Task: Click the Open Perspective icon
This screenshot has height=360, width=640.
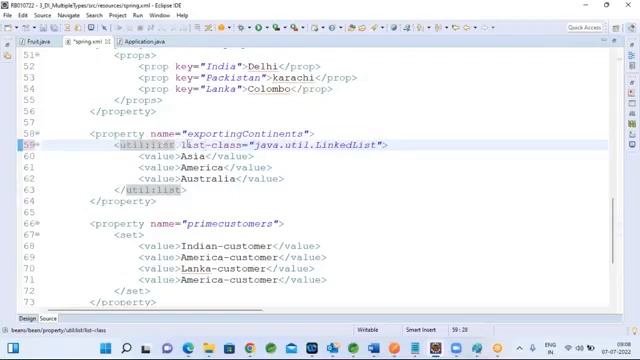Action: (x=616, y=28)
